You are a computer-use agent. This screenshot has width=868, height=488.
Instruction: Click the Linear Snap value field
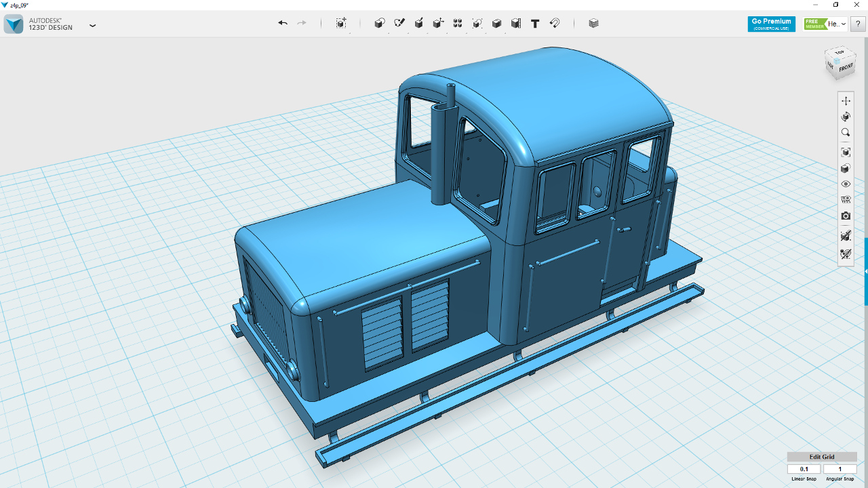tap(804, 469)
